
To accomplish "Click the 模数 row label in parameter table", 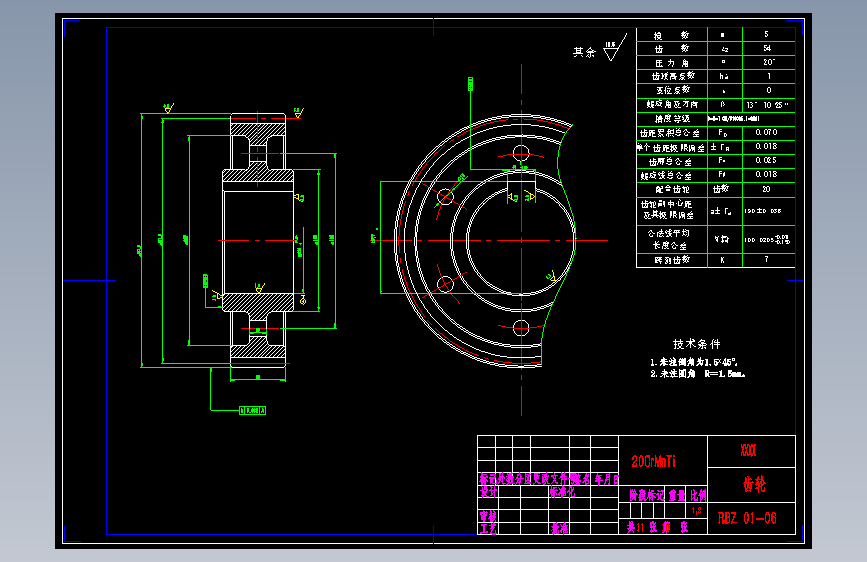I will [671, 35].
